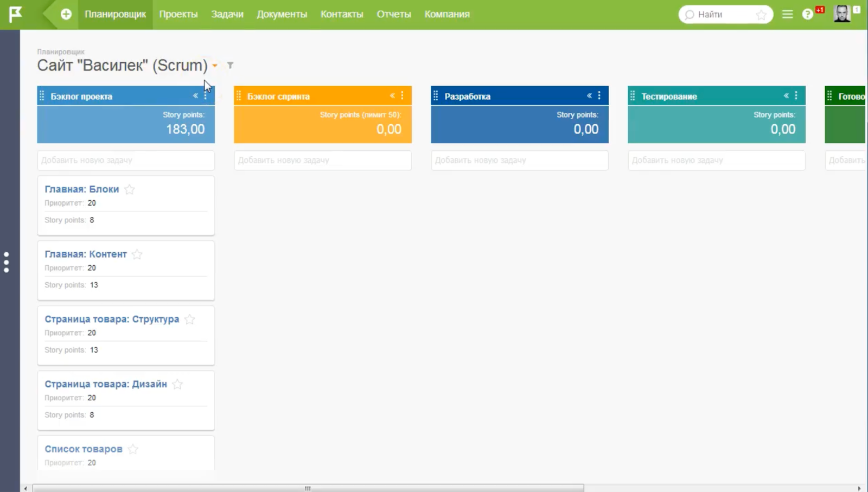Viewport: 868px width, 492px height.
Task: Click add-task field in 'Тестирование'
Action: point(717,161)
